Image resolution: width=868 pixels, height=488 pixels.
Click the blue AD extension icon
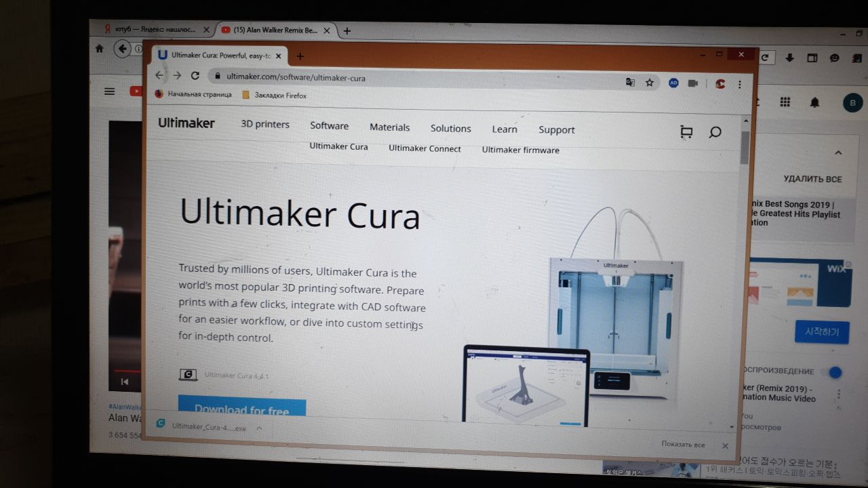point(673,83)
